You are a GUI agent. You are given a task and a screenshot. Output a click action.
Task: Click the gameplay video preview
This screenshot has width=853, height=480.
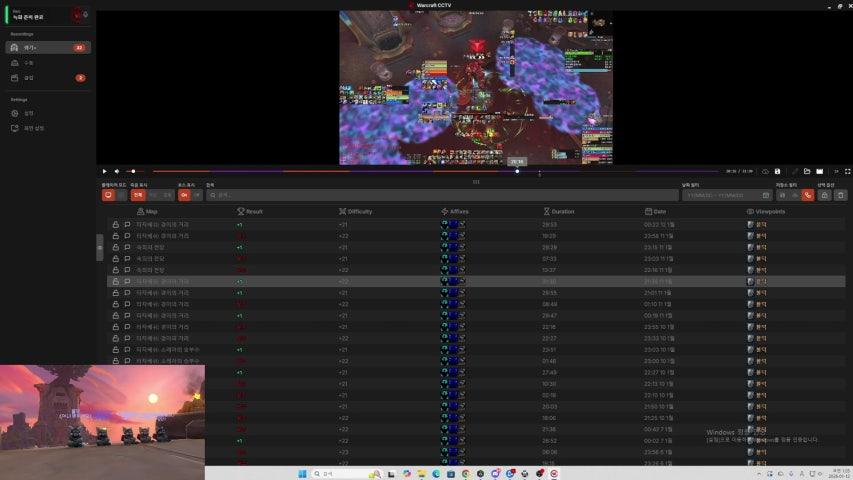tap(476, 87)
